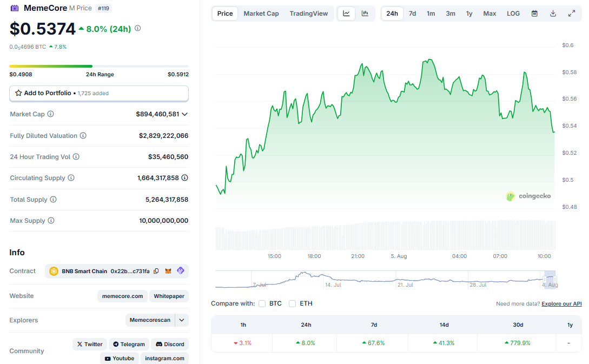Click the 10,000,000,000 max supply value
589x364 pixels.
click(164, 221)
